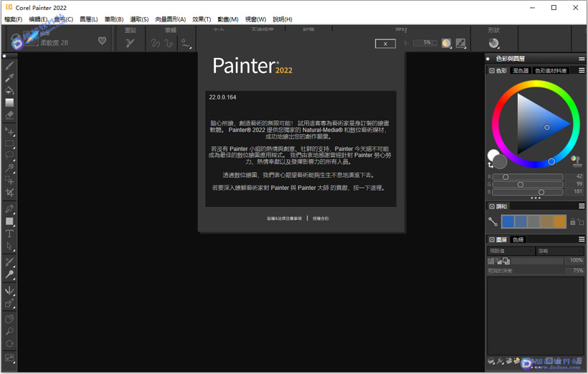This screenshot has height=374, width=588.
Task: Choose the straight line stroke icon
Action: (x=169, y=44)
